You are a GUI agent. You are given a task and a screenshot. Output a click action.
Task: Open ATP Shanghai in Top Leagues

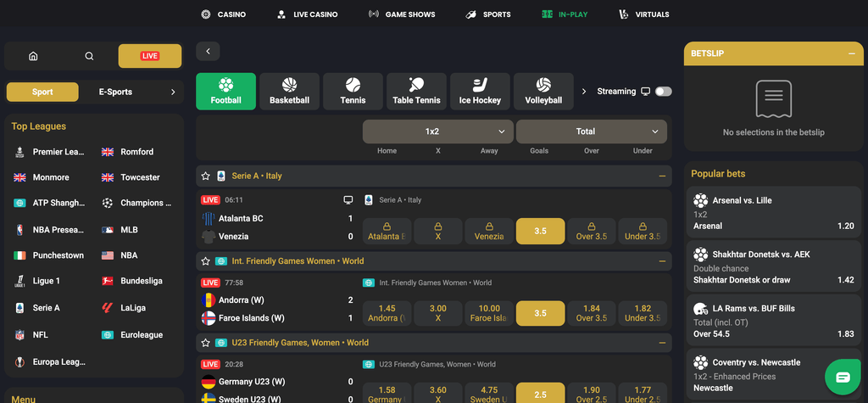coord(50,203)
